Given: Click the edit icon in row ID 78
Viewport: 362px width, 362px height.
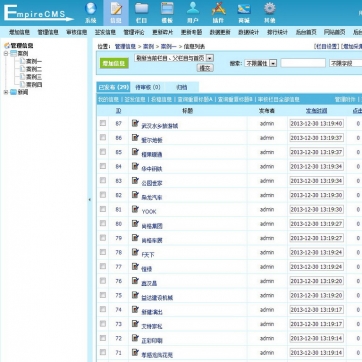Looking at the screenshot, I should tap(135, 252).
